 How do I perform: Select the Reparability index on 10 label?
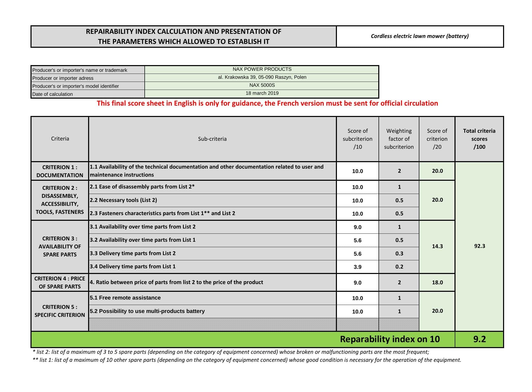tap(389, 339)
